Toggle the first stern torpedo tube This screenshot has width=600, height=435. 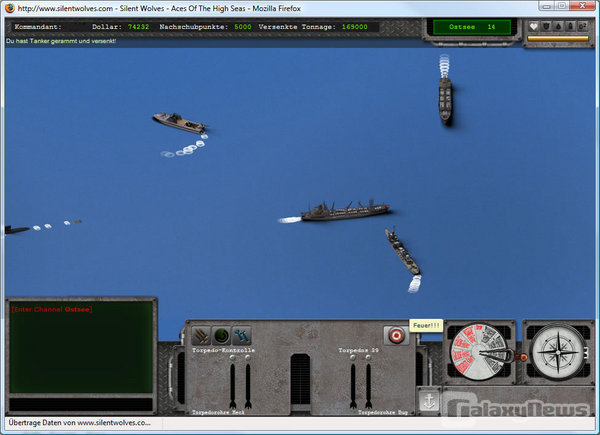(233, 385)
